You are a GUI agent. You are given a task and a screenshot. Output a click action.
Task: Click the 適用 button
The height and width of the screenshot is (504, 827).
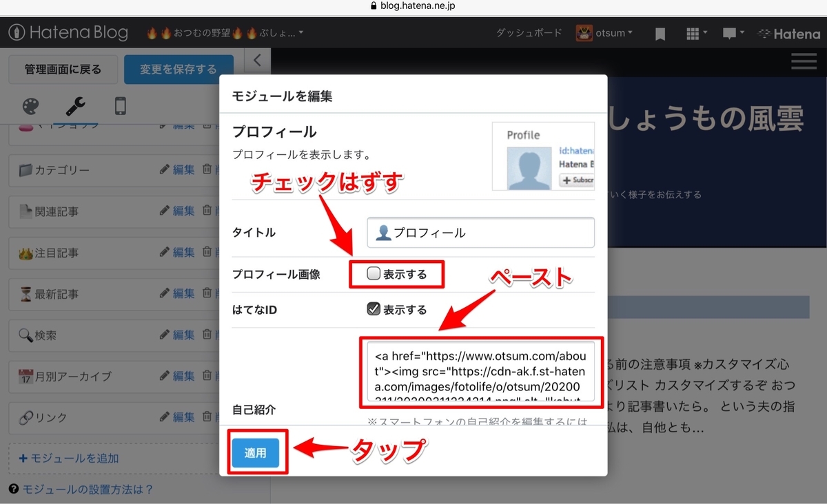pos(256,453)
